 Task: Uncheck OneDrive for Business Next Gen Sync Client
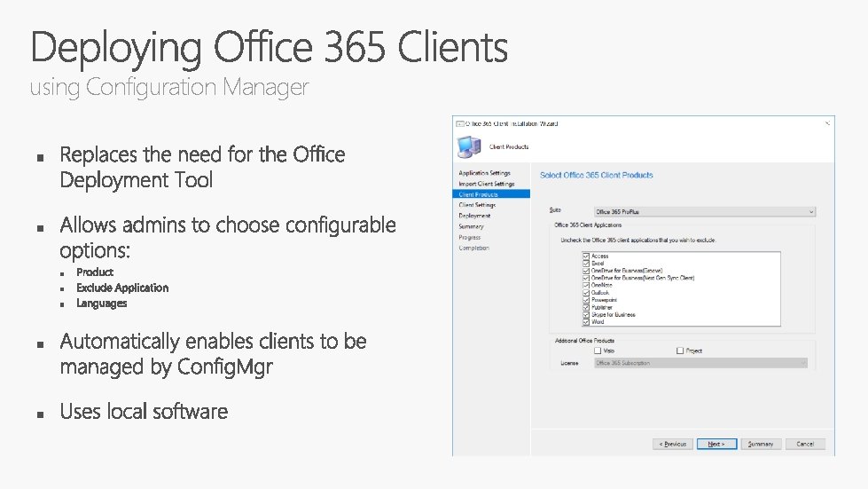[586, 278]
